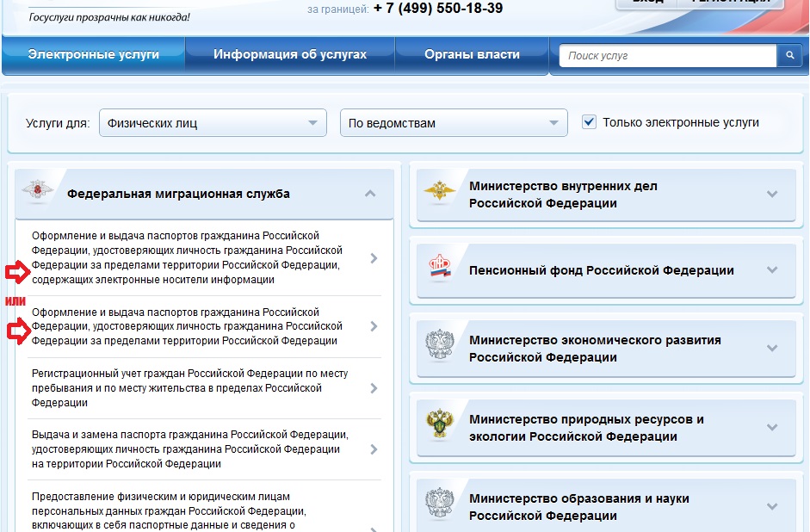Collapse Федеральная миграционная служба section
810x532 pixels.
click(370, 194)
